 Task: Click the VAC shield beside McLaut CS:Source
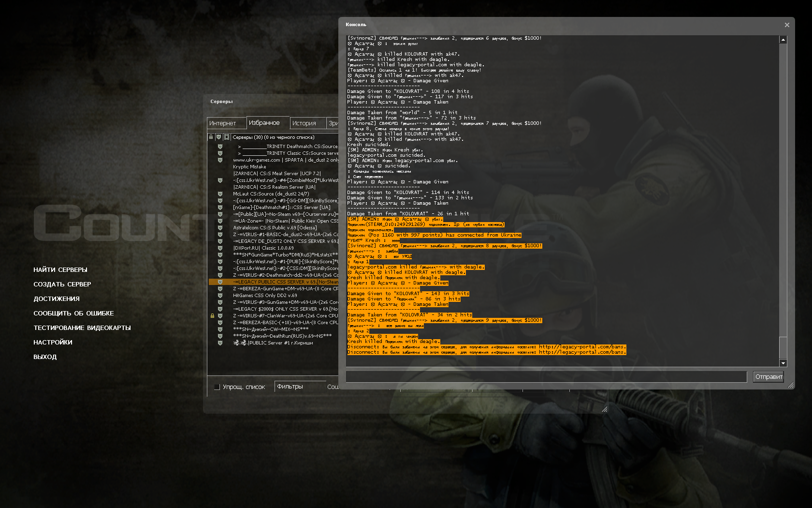(220, 194)
